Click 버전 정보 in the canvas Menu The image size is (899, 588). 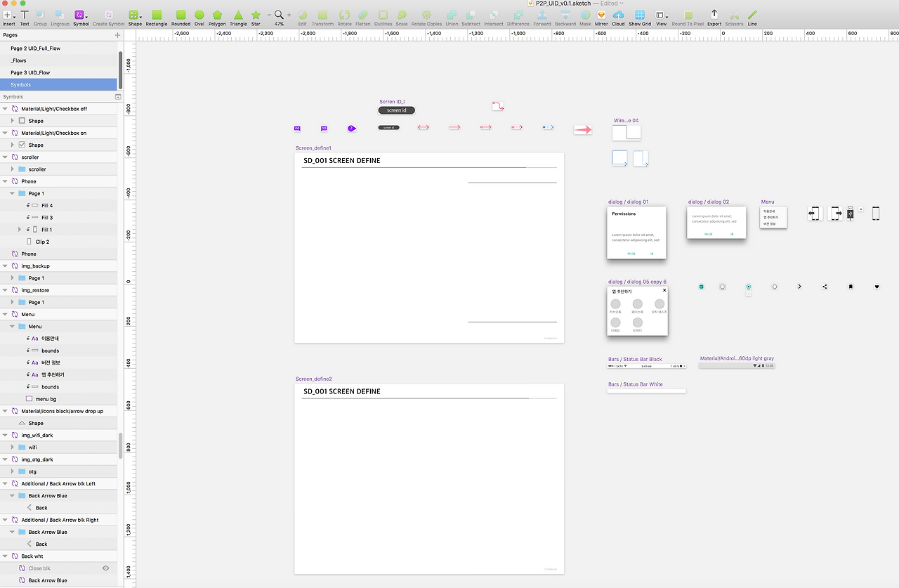click(770, 224)
